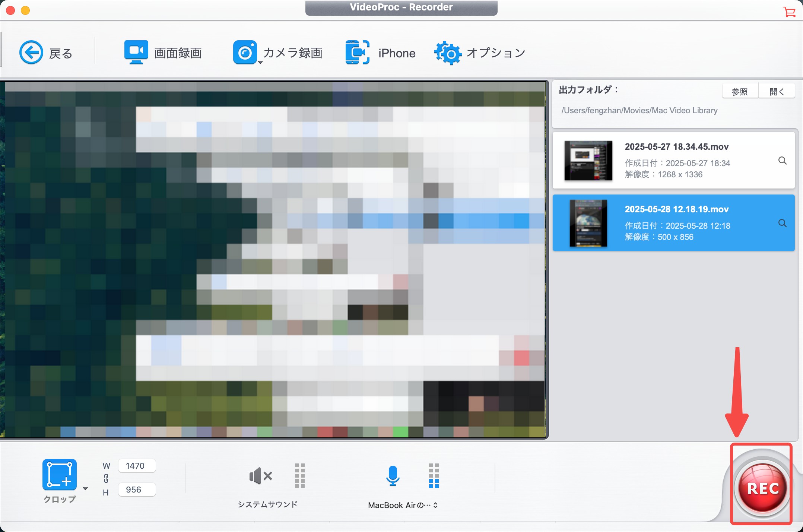Click the 戻る back label
The width and height of the screenshot is (803, 532).
tap(60, 54)
